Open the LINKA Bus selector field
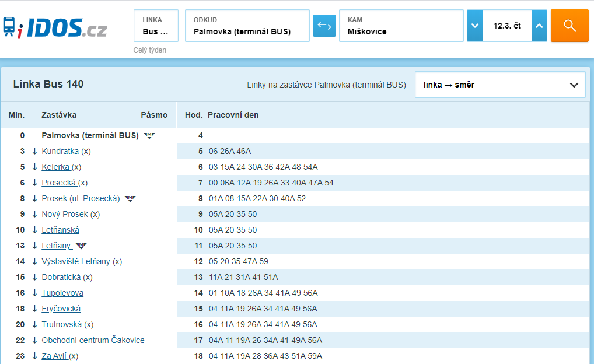This screenshot has width=594, height=364. pos(156,26)
